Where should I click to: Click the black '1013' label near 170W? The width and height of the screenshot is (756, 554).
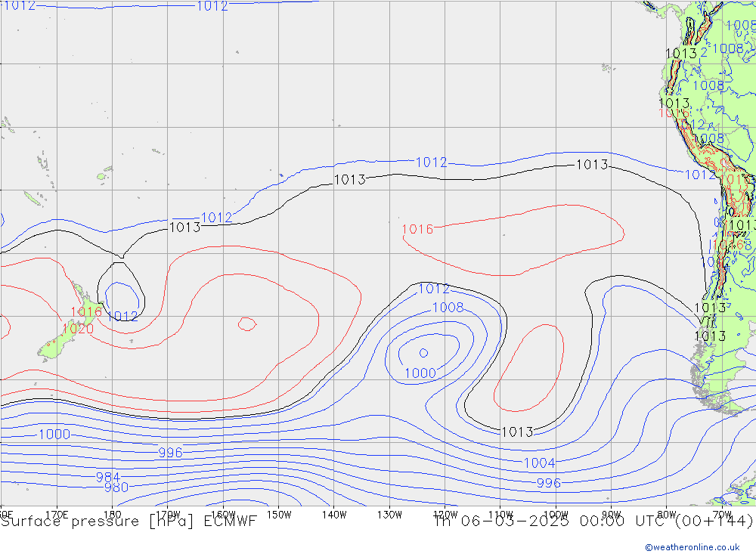(x=185, y=227)
